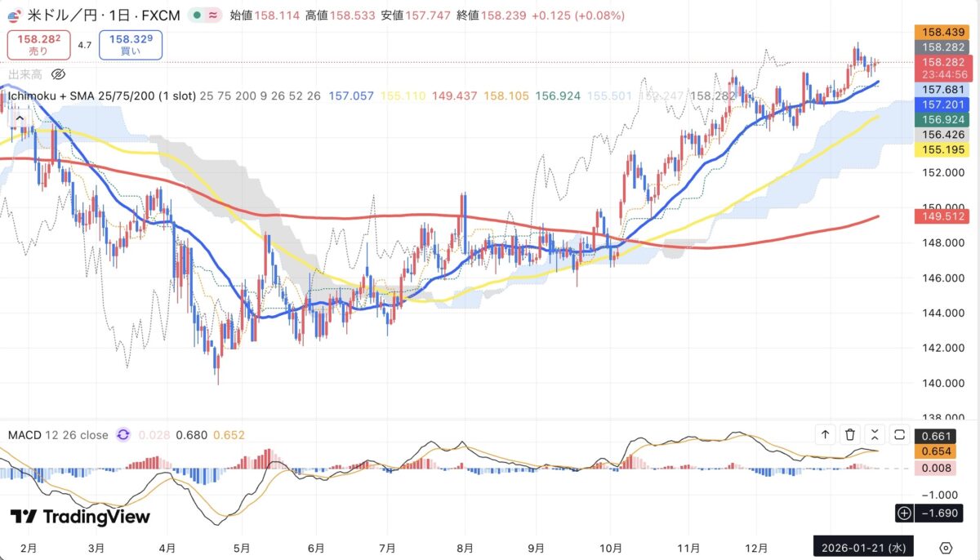Open chart settings hexagon icon at bottom right
This screenshot has width=980, height=560.
(946, 547)
